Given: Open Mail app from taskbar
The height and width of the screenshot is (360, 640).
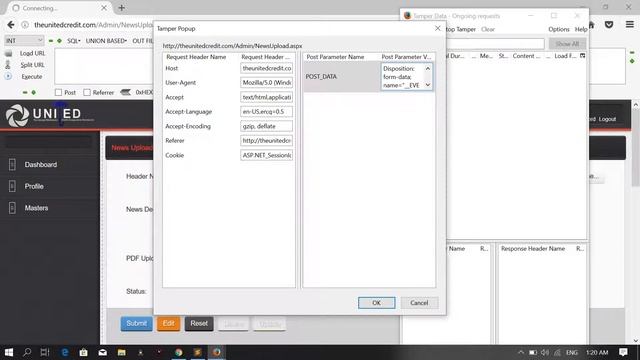Looking at the screenshot, I should coord(102,352).
